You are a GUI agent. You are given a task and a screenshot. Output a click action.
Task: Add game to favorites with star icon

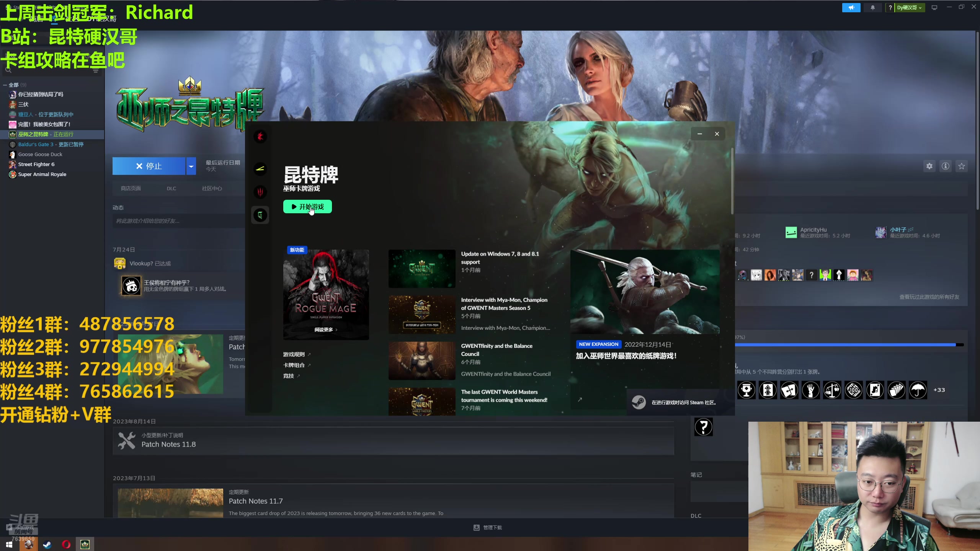coord(962,166)
